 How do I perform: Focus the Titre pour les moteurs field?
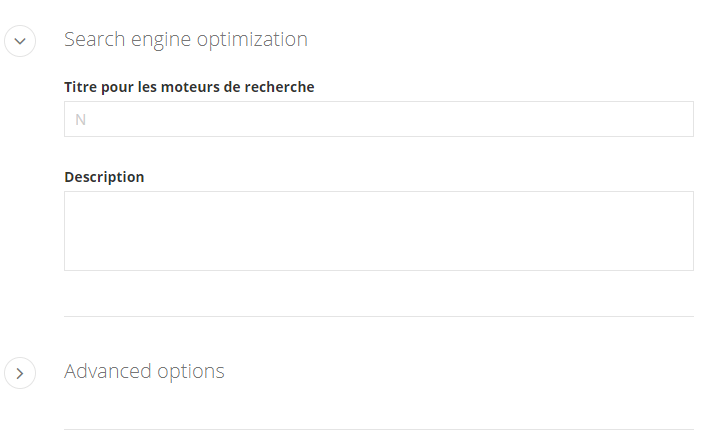point(378,119)
